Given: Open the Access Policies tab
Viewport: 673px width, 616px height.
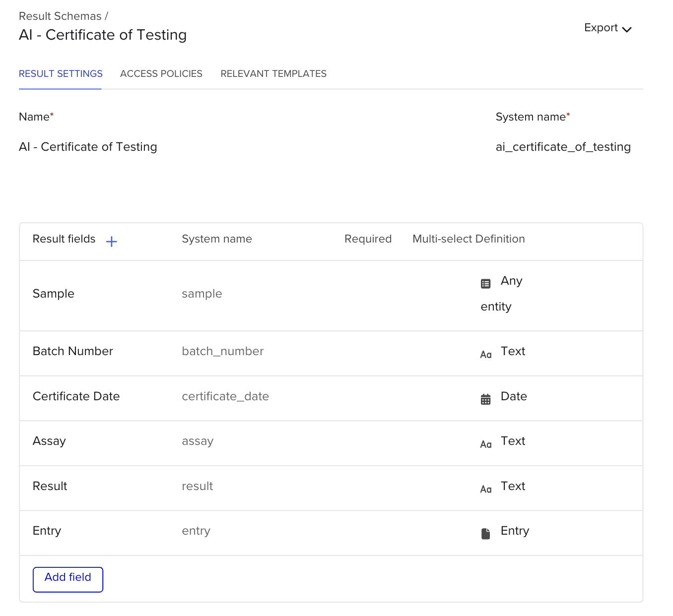Looking at the screenshot, I should tap(161, 74).
